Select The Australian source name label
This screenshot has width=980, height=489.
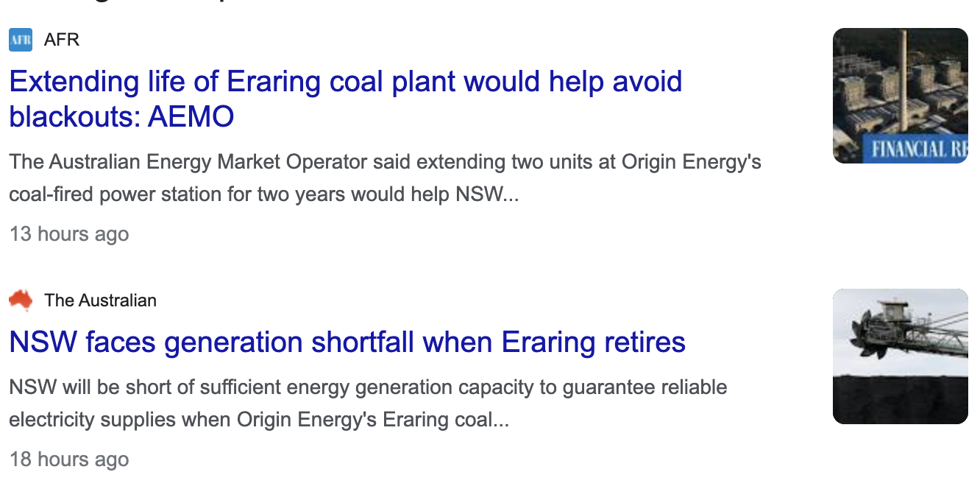(x=100, y=300)
